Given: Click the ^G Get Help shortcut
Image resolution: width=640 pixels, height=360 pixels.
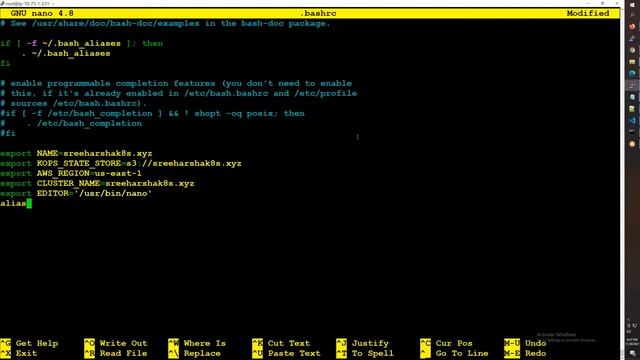Looking at the screenshot, I should point(29,343).
